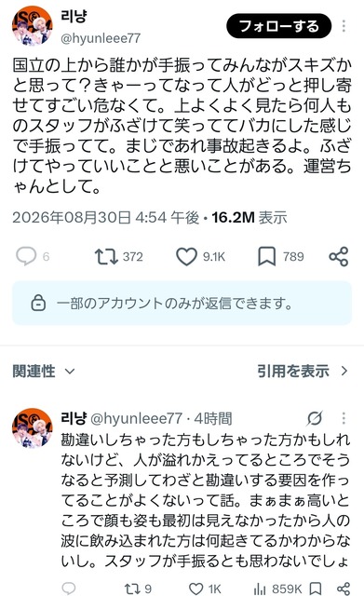
Task: Retweet the main post with 372 reposts
Action: [106, 257]
